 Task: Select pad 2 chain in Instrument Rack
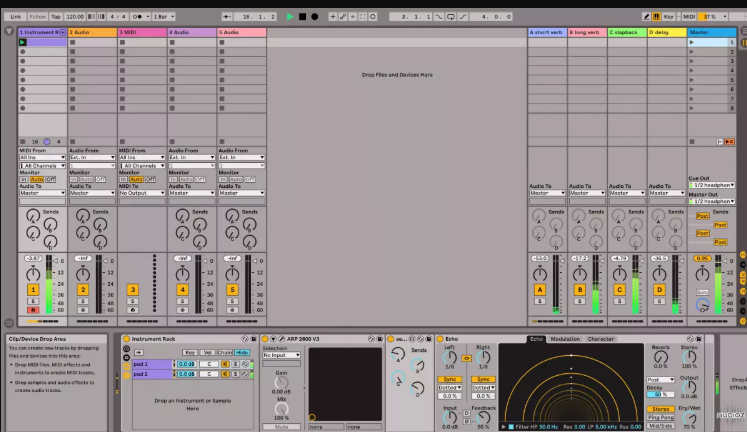[x=152, y=374]
